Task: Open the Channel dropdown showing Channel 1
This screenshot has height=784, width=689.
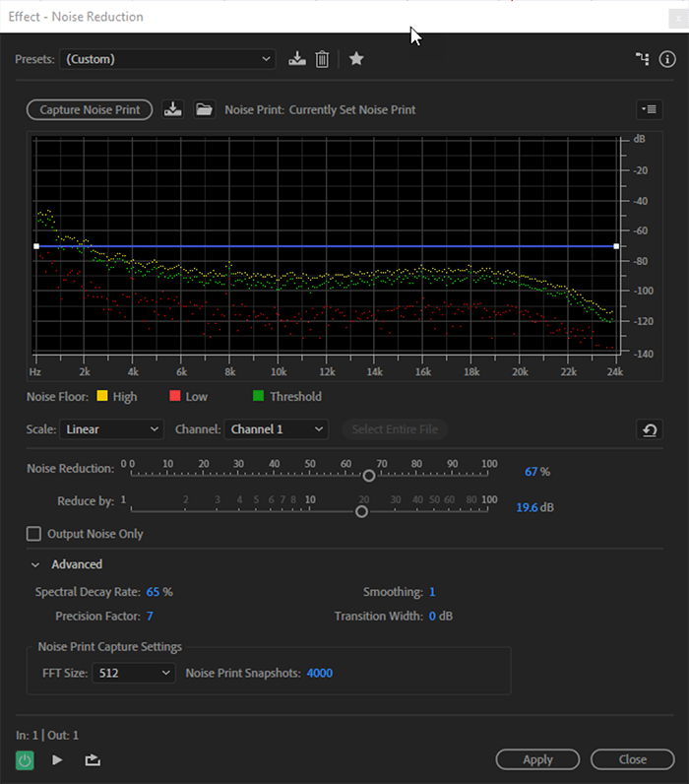Action: point(276,429)
